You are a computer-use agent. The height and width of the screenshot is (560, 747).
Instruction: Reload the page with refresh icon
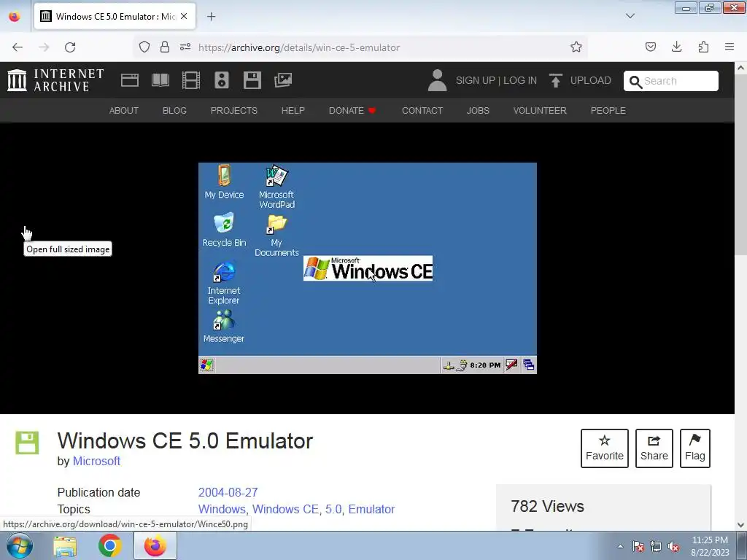[70, 47]
